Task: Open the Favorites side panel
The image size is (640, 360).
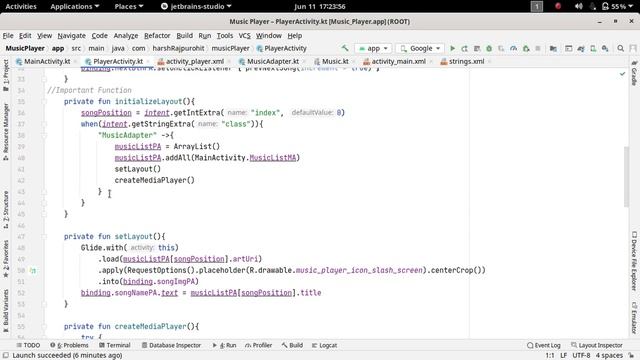Action: click(x=6, y=259)
